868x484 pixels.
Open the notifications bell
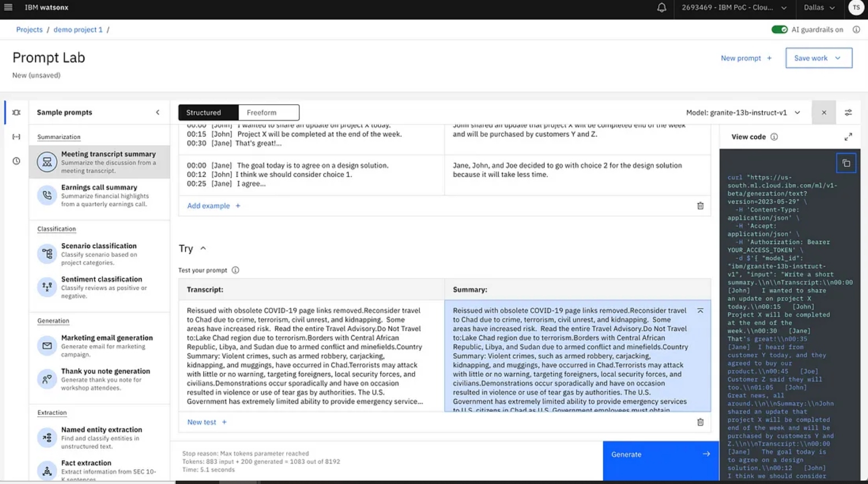(661, 8)
